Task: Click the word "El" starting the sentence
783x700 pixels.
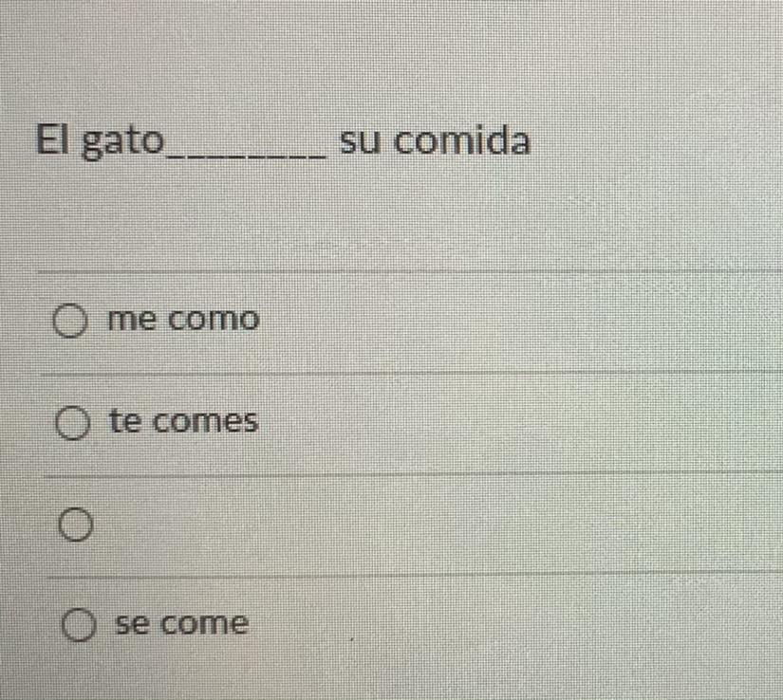Action: click(54, 139)
